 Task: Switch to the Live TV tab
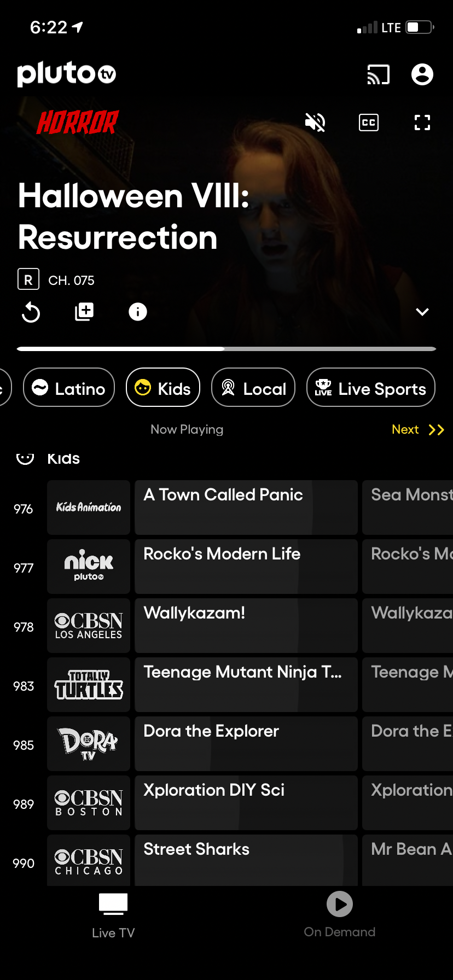point(113,913)
